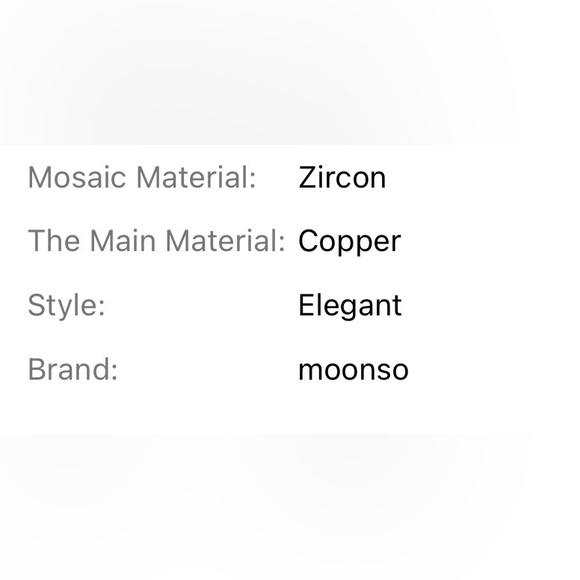580x580 pixels.
Task: Click 'Material:' in the Mosaic Material label
Action: pyautogui.click(x=196, y=178)
